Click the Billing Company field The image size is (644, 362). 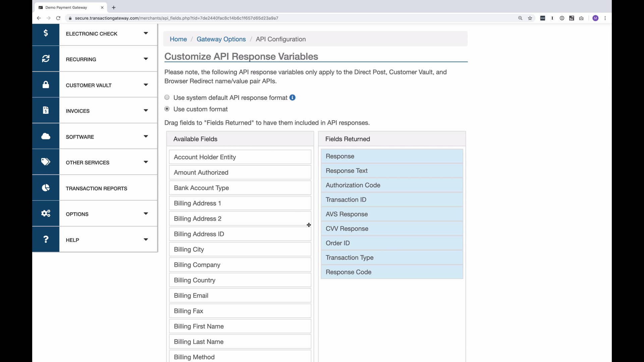240,265
